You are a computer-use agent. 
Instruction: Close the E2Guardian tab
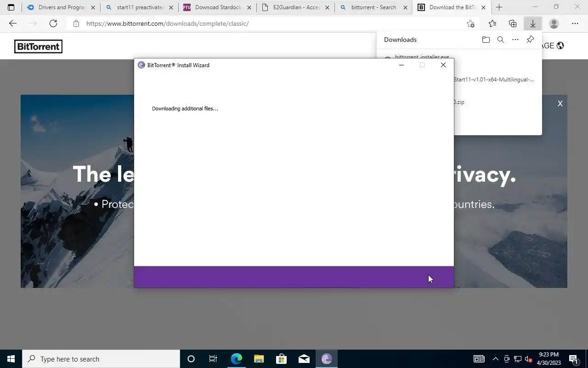click(327, 7)
